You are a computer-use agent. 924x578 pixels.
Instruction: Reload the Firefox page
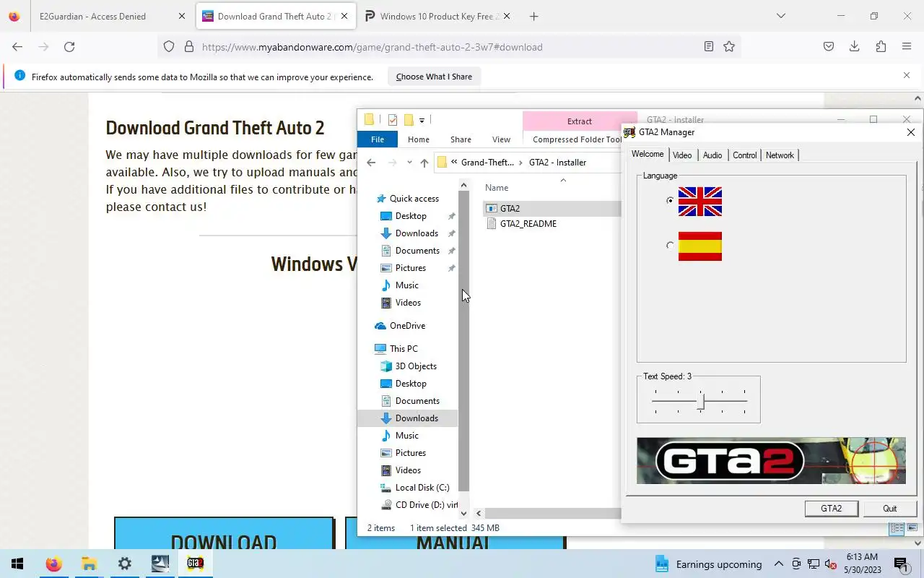coord(69,47)
